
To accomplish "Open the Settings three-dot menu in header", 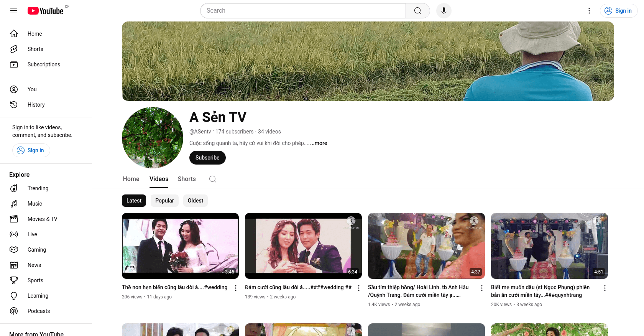I will [589, 11].
